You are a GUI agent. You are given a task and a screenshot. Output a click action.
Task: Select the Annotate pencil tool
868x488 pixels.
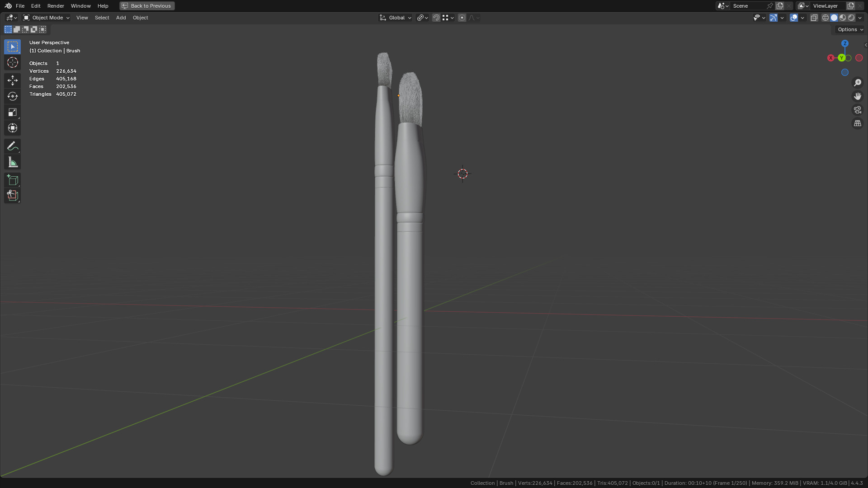pyautogui.click(x=12, y=146)
